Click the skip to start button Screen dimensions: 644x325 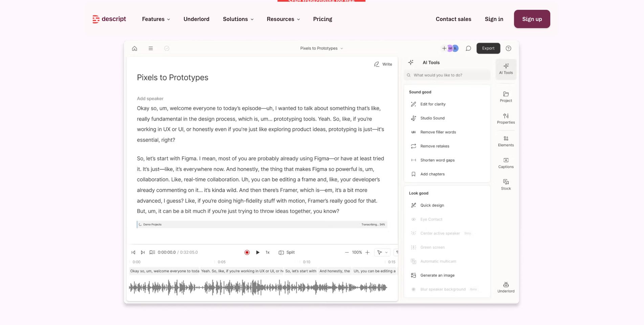pos(133,253)
